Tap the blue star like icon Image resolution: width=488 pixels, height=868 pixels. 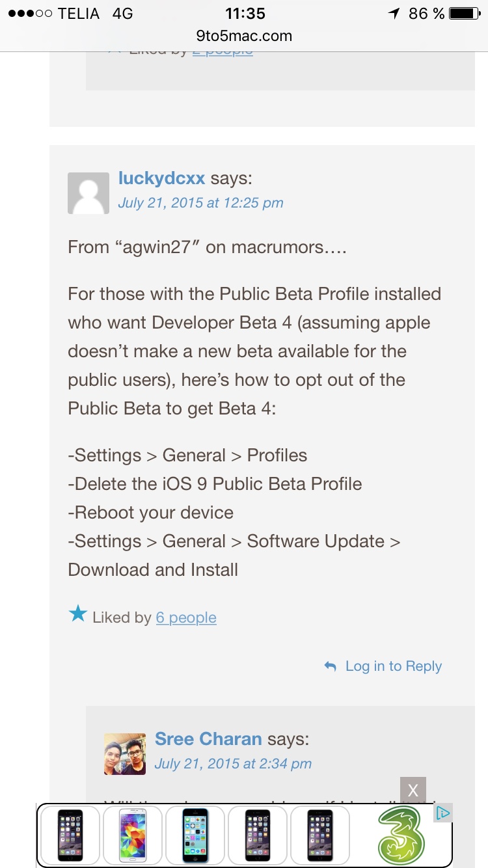tap(77, 614)
